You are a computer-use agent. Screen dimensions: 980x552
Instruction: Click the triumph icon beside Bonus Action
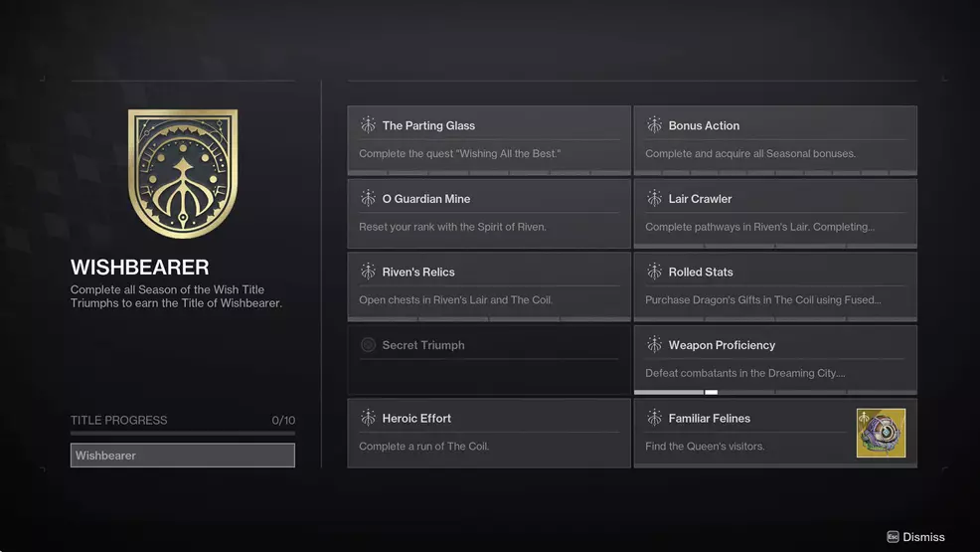(654, 125)
